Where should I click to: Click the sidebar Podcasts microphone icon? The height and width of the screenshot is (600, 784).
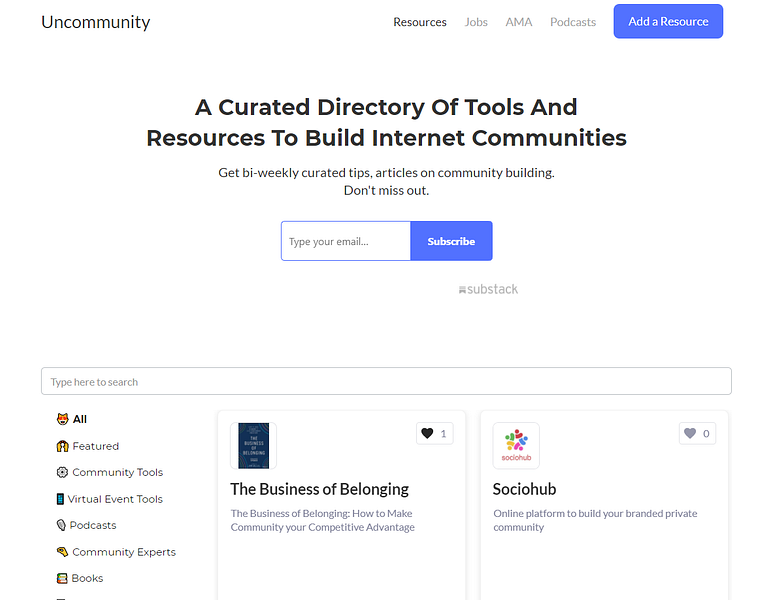click(x=61, y=525)
